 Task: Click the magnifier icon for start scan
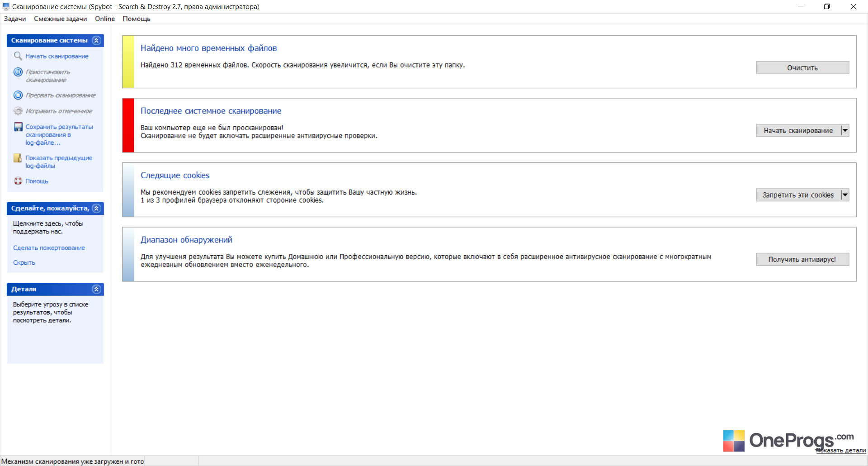[18, 56]
